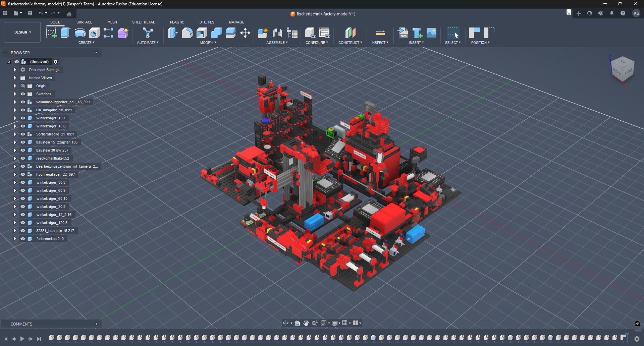Screen dimensions: 644x346
Task: Click the Undo button
Action: [41, 13]
